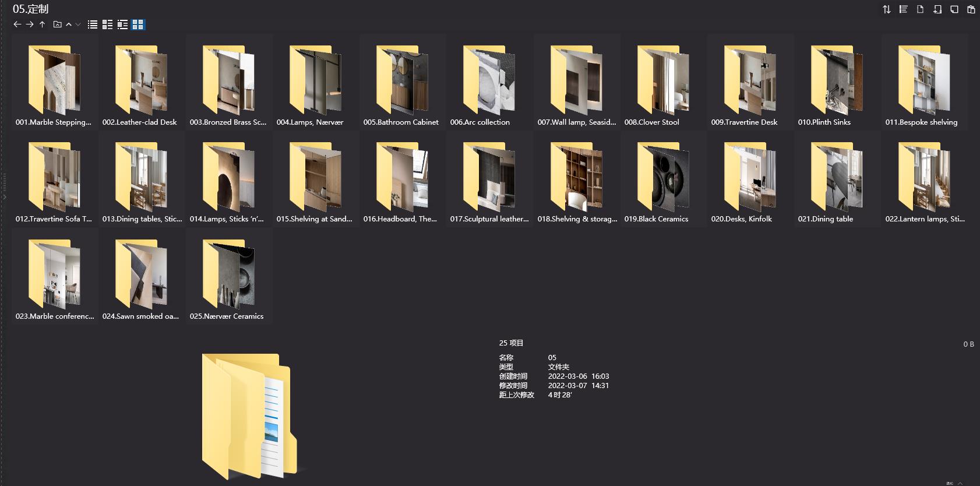Image resolution: width=980 pixels, height=486 pixels.
Task: Click the '文件夹' type value
Action: tap(559, 367)
